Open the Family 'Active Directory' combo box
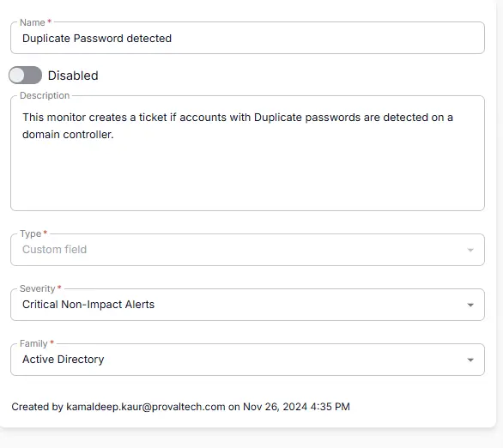This screenshot has width=503, height=448. coord(247,360)
